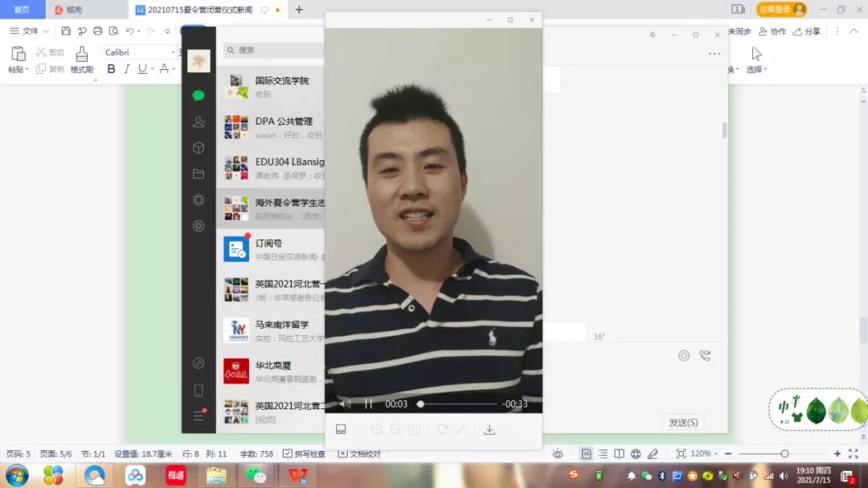Image resolution: width=868 pixels, height=488 pixels.
Task: Toggle italic formatting
Action: 126,69
